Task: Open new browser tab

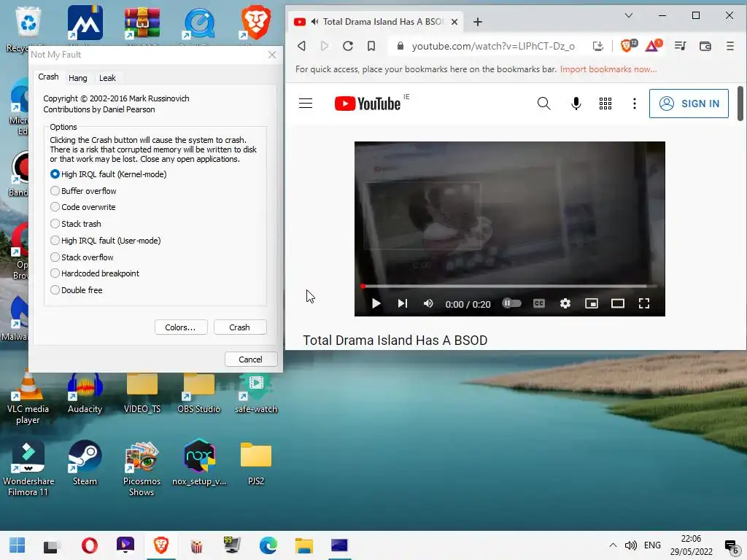Action: (x=478, y=22)
